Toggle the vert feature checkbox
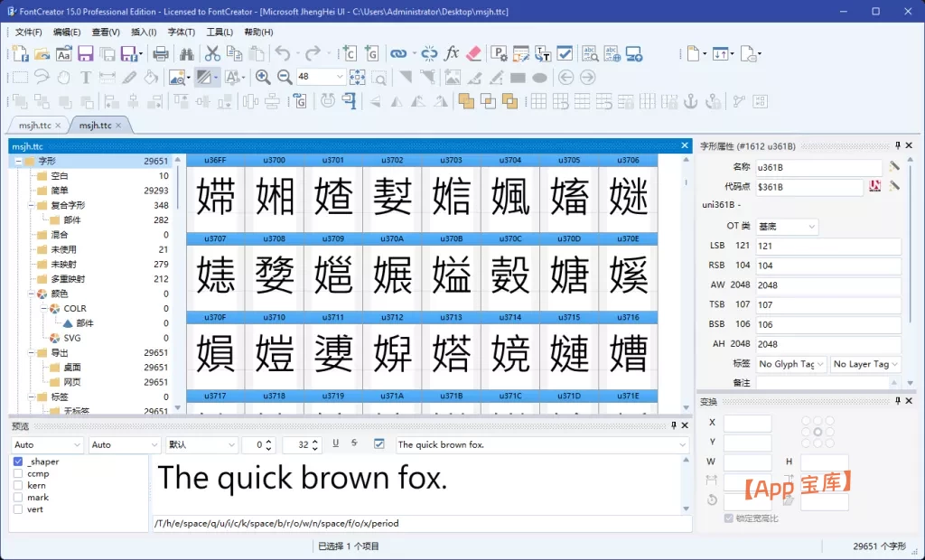925x560 pixels. tap(18, 509)
